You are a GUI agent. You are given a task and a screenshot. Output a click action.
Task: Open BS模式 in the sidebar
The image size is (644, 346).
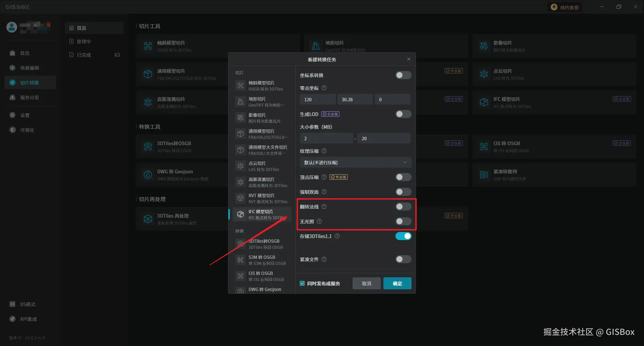pyautogui.click(x=30, y=304)
